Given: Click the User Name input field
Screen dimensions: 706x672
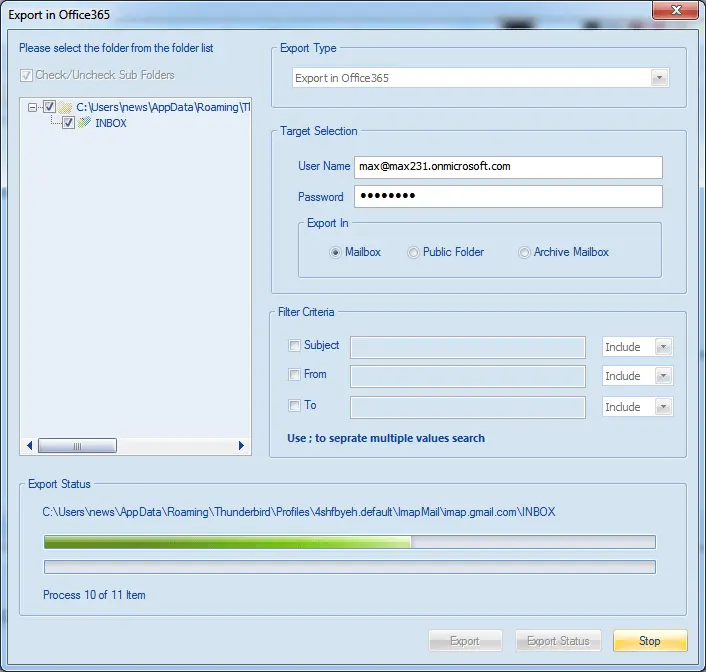Looking at the screenshot, I should point(508,167).
